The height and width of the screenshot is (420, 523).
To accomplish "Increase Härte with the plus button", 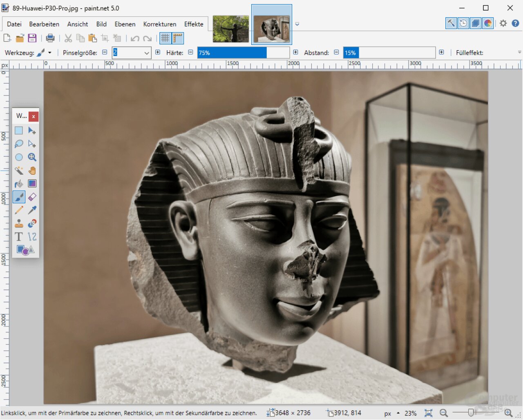I will click(x=295, y=53).
